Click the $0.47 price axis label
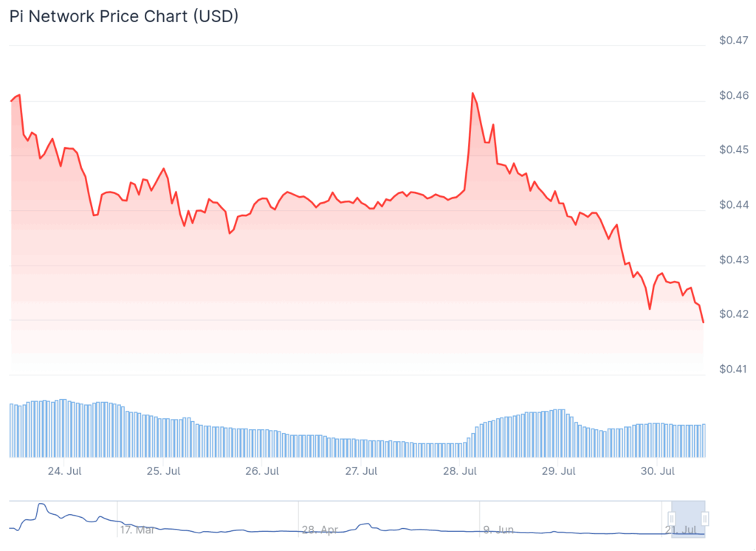 [734, 41]
